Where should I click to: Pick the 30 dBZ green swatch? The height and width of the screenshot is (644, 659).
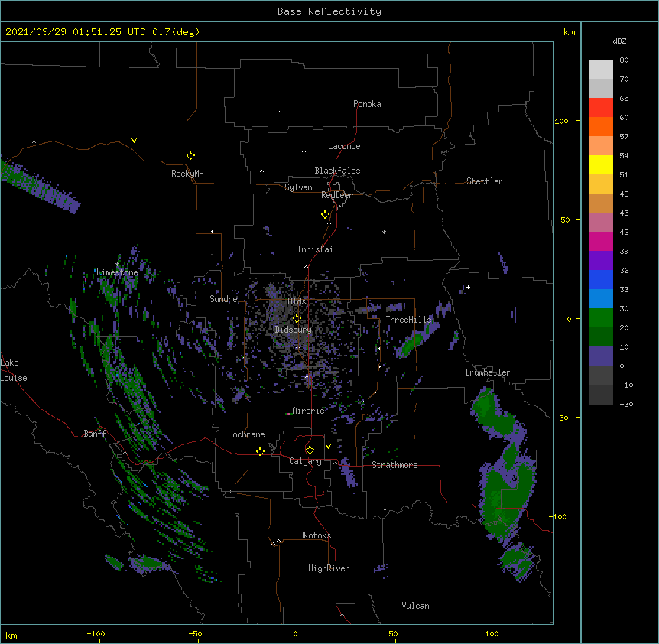pos(601,318)
